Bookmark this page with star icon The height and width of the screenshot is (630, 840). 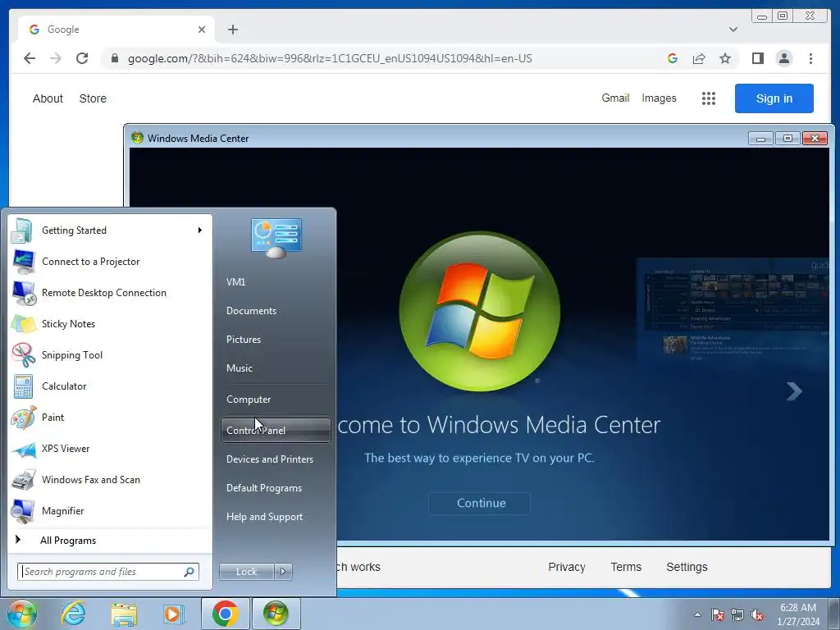(725, 58)
